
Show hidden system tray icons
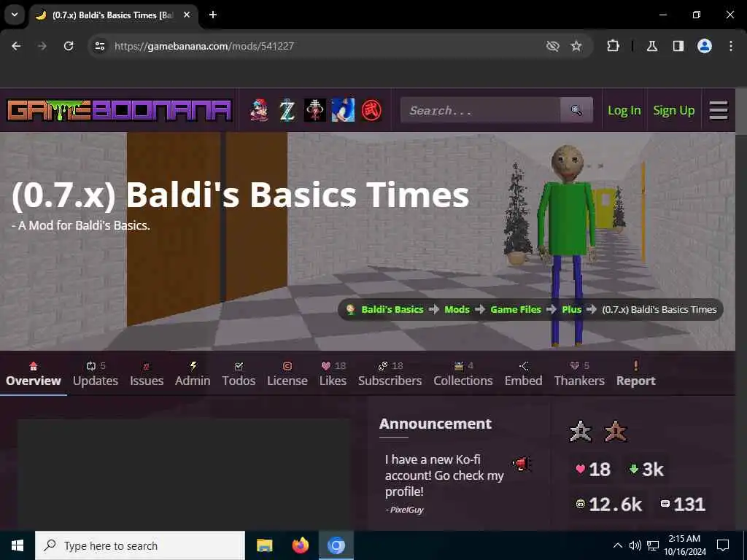tap(617, 545)
